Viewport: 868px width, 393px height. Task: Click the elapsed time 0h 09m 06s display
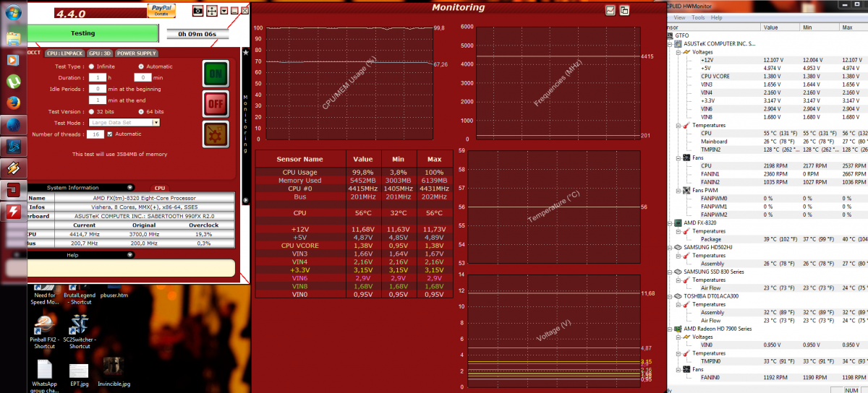(197, 33)
